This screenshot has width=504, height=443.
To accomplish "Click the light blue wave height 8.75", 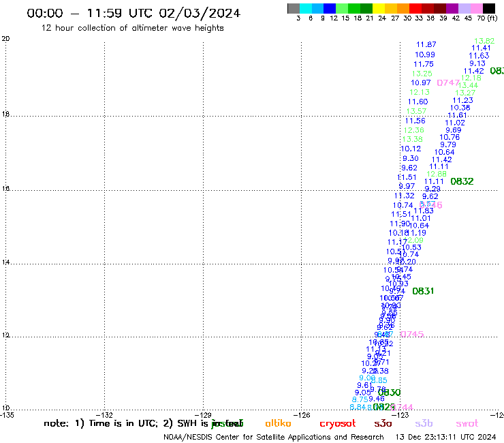I will [x=360, y=399].
